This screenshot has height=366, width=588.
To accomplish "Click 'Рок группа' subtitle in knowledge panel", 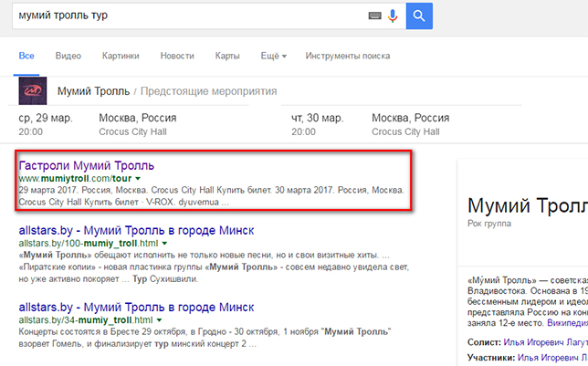I will [x=489, y=224].
